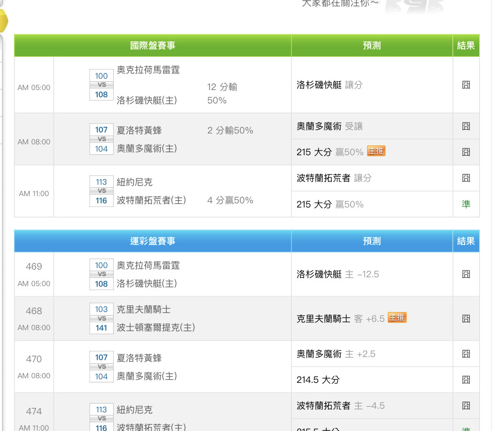Click the 奧蘭多魔術 受讓 prediction
The width and height of the screenshot is (504, 431).
pos(329,126)
